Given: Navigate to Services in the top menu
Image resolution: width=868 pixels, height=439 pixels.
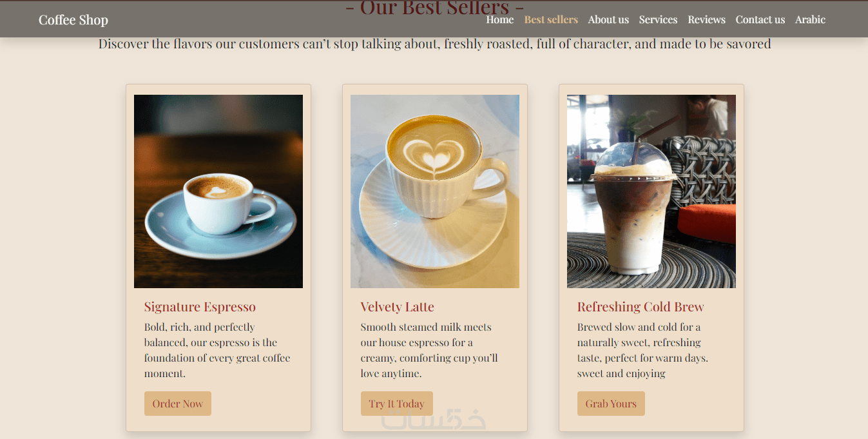Looking at the screenshot, I should (x=658, y=19).
